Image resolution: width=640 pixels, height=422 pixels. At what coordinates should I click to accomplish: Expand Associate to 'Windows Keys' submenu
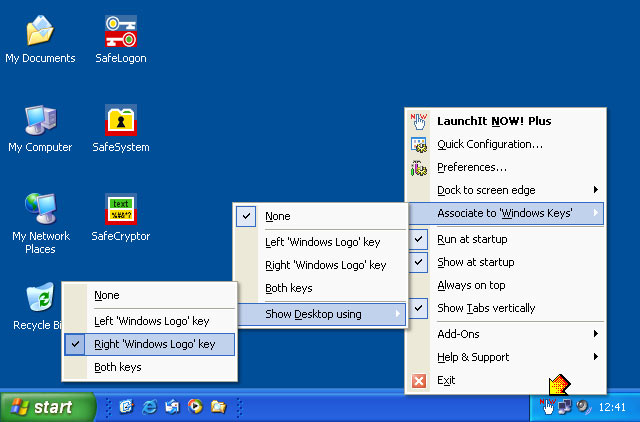(505, 213)
